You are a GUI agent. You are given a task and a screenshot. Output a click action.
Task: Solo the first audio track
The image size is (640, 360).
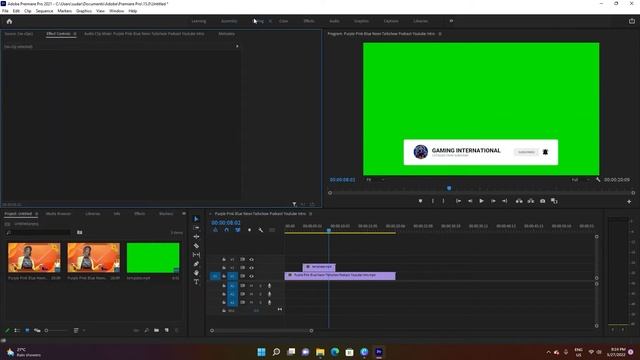[x=260, y=286]
